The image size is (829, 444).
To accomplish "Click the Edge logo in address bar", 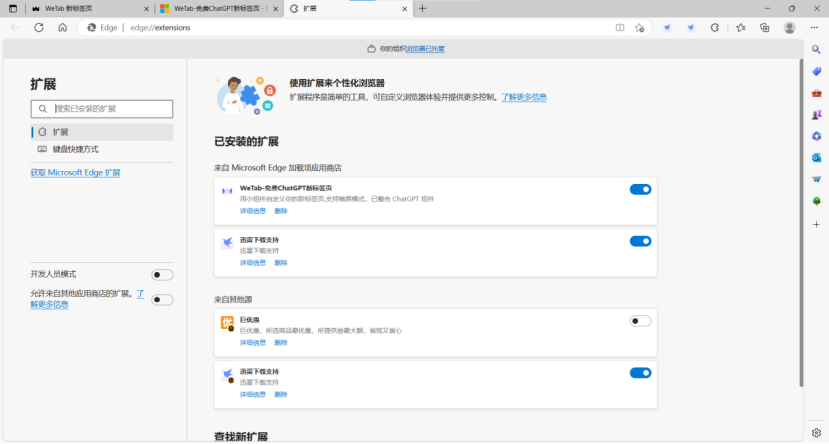I will [91, 27].
